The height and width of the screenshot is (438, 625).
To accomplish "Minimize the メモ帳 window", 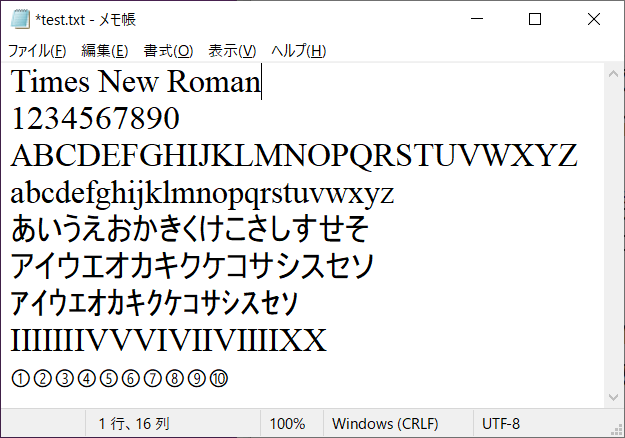I will [477, 19].
